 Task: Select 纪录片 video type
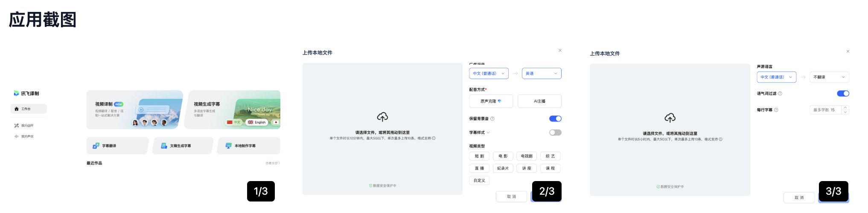click(503, 168)
